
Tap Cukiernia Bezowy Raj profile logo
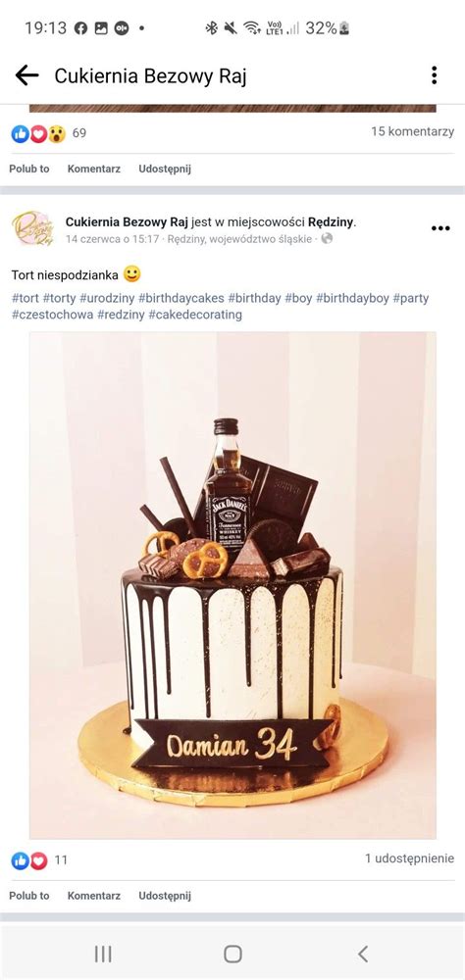tap(32, 228)
